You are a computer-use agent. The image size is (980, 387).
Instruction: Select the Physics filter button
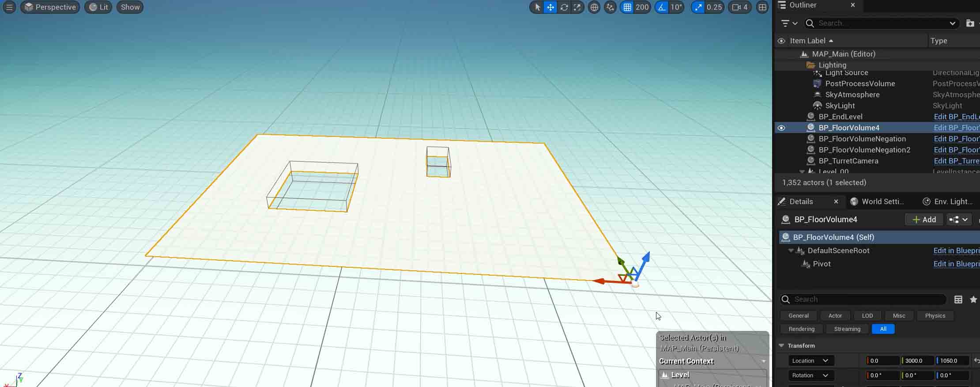coord(935,315)
